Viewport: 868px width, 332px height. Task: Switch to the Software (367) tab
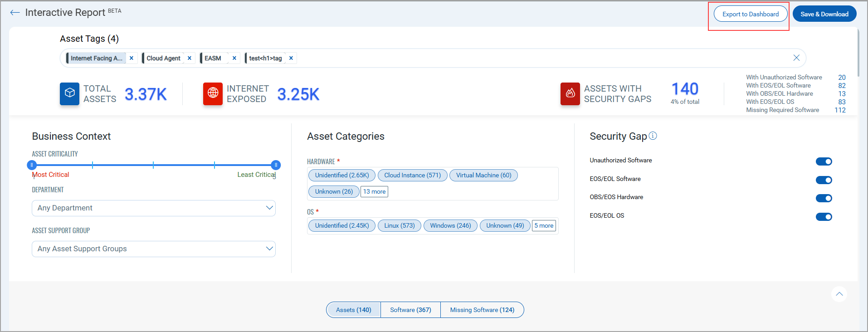tap(410, 310)
